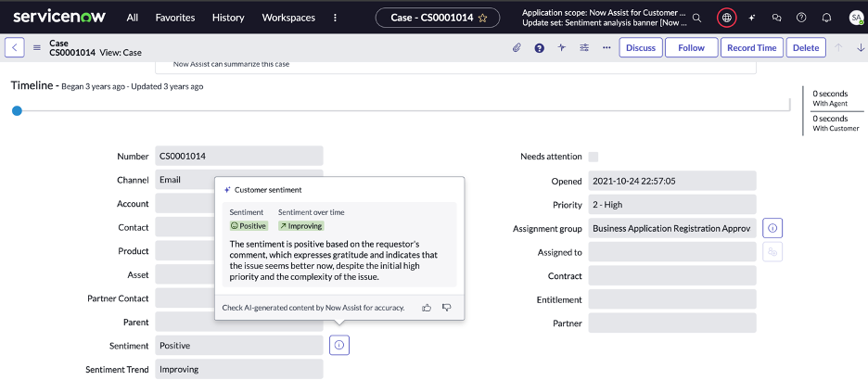Open the sidebar discussions chat icon
The height and width of the screenshot is (380, 868).
point(776,18)
